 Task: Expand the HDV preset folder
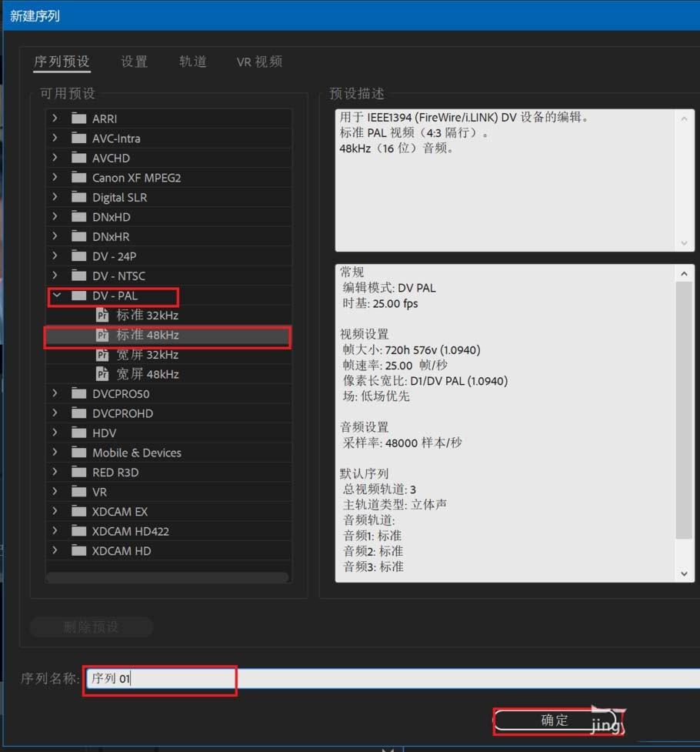(x=54, y=433)
